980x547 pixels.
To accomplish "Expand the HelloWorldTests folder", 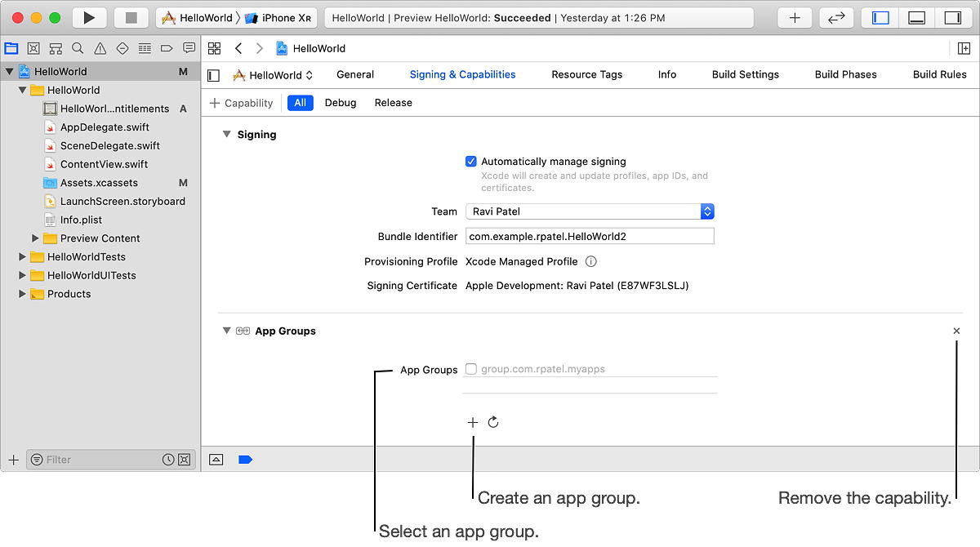I will point(22,257).
